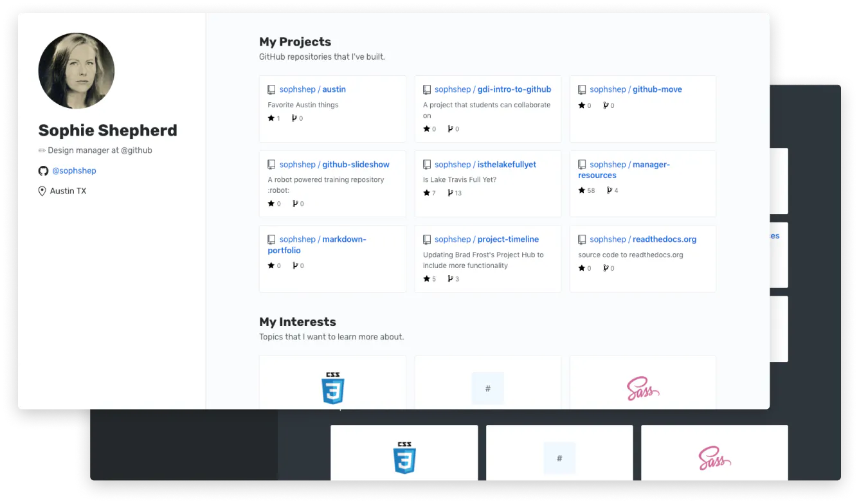Click the star icon showing 5 on project-timeline
This screenshot has height=504, width=859.
(426, 278)
